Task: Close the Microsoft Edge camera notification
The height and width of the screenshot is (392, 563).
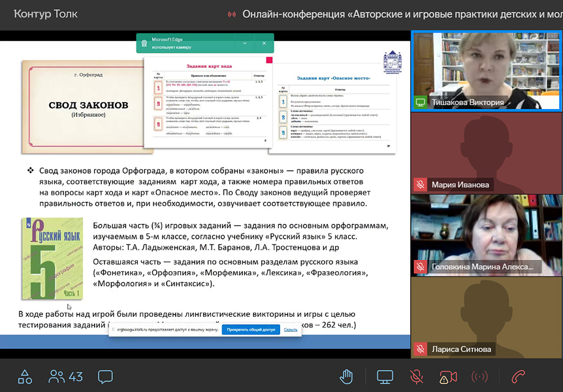Action: coord(265,43)
